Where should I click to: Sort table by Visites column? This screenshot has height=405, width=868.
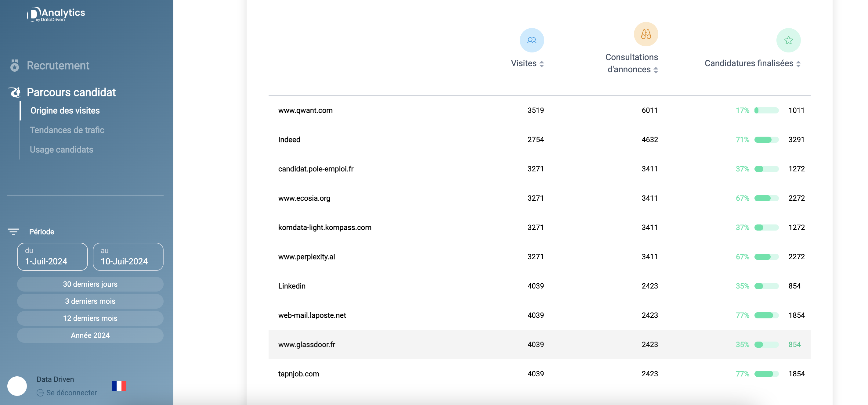[541, 64]
